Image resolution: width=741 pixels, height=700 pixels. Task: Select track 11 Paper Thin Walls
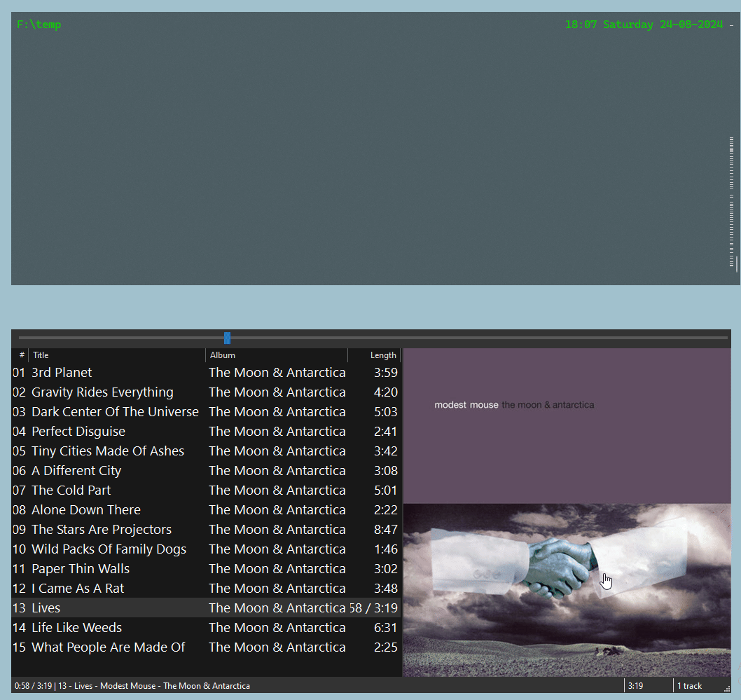point(206,568)
